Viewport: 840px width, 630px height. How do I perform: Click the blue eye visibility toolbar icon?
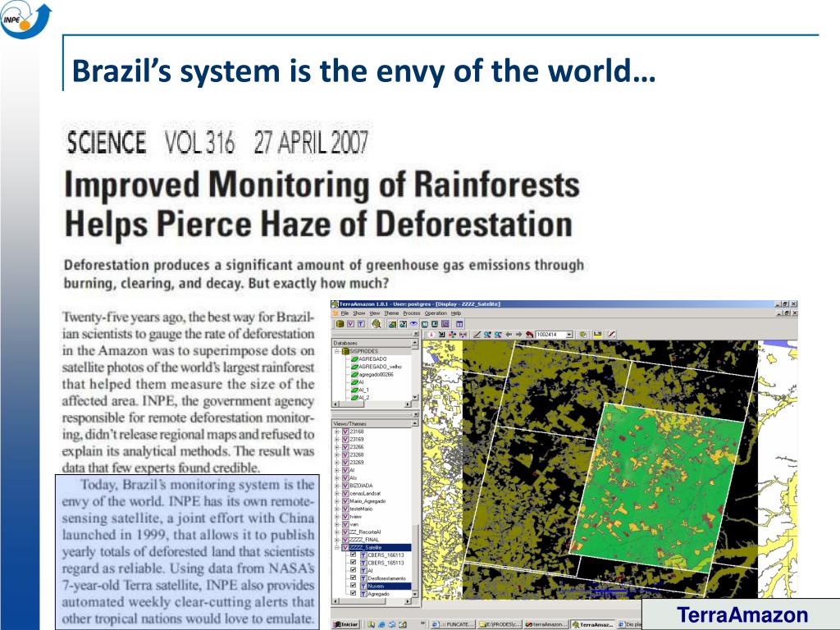(x=413, y=324)
